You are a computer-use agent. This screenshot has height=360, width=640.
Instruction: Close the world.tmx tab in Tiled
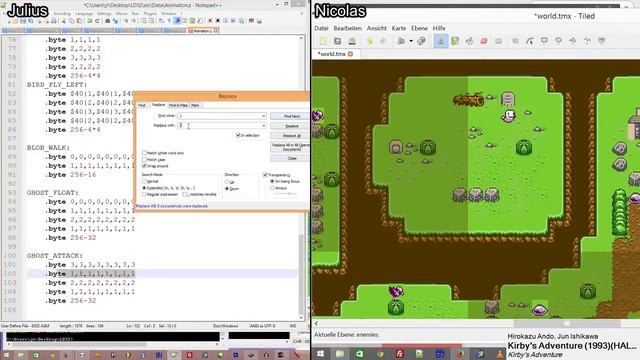point(350,54)
